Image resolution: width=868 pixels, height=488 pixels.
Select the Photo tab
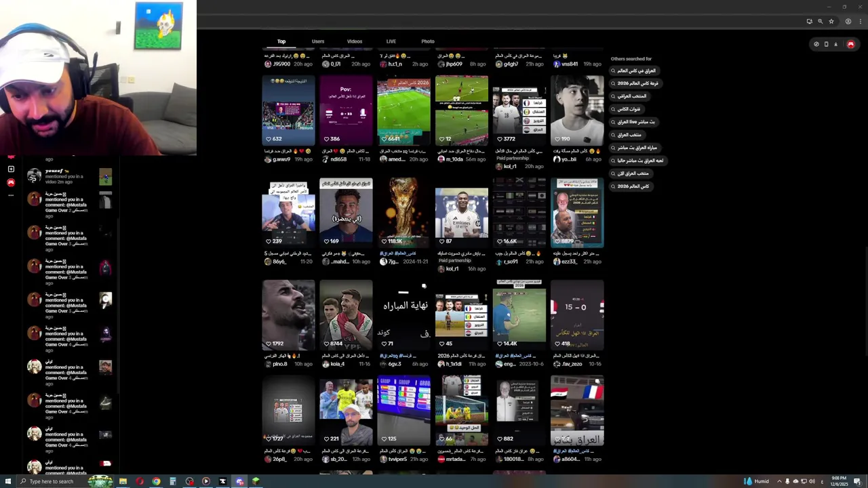(428, 41)
